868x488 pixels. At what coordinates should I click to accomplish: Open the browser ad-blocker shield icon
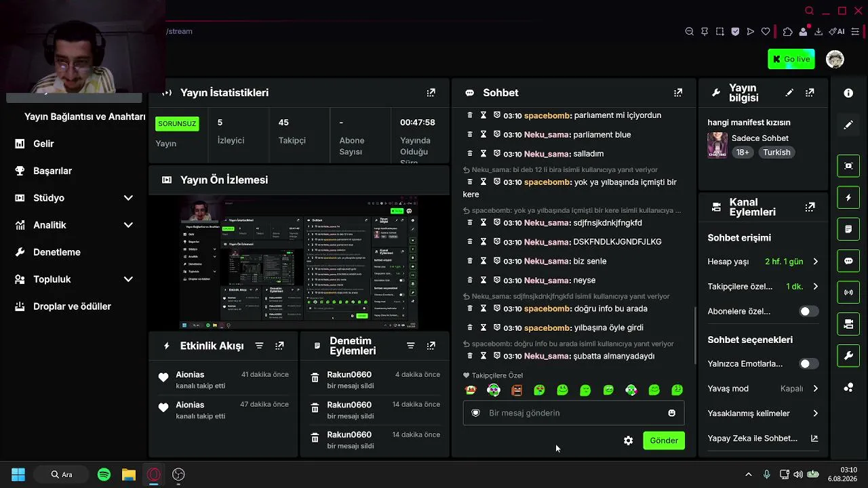735,31
